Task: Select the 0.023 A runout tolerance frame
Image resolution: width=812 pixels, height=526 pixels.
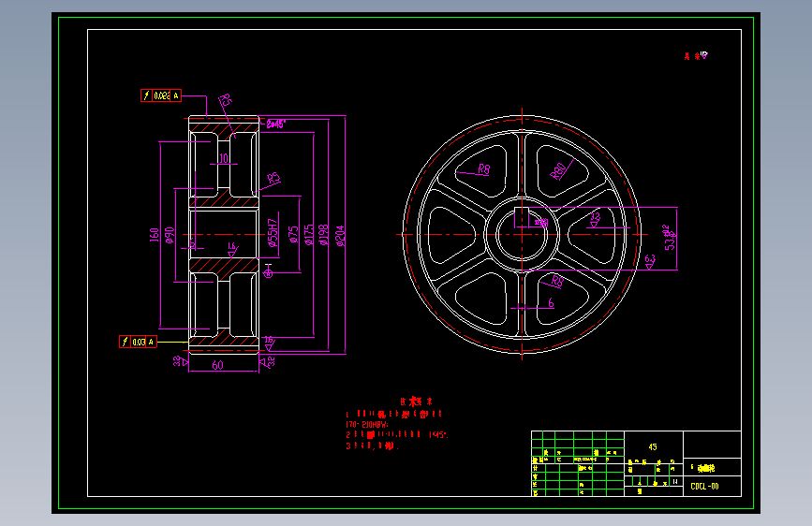Action: click(x=161, y=95)
